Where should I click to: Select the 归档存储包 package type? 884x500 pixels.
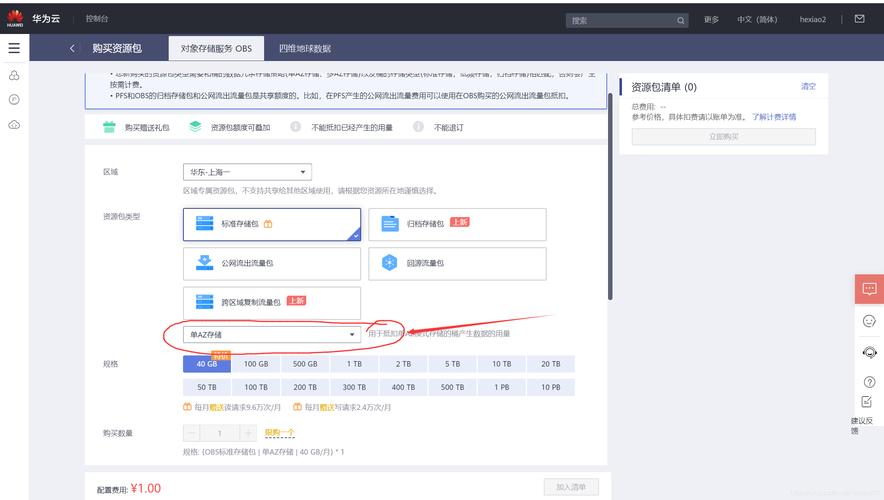tap(457, 224)
